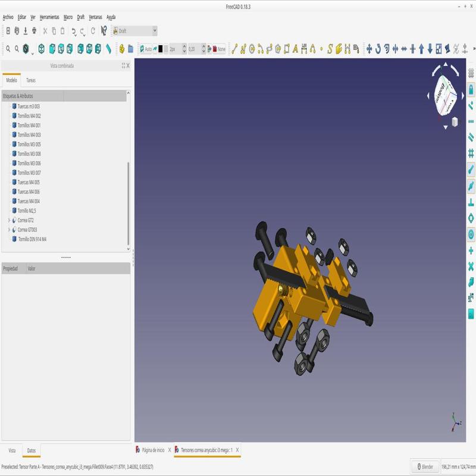This screenshot has width=476, height=476.
Task: Toggle the Draft grid visibility button
Action: (x=471, y=73)
